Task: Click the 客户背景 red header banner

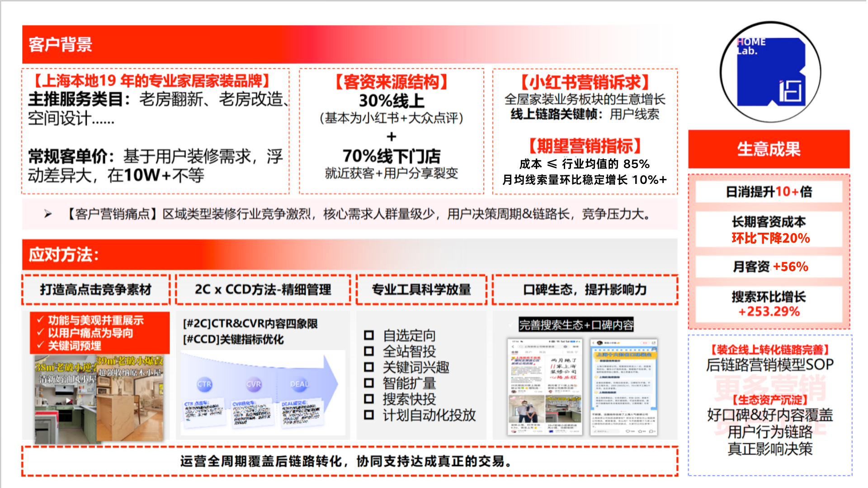Action: point(349,44)
